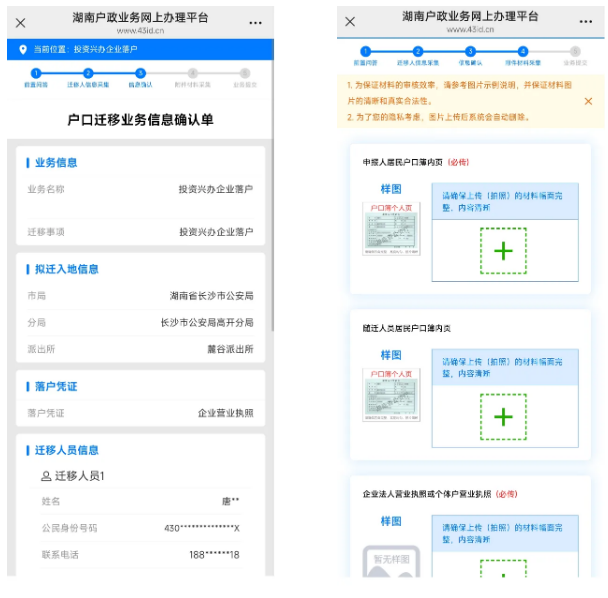Close the 户口迁移业务信息确认单 page with X
608x598 pixels.
[x=21, y=22]
